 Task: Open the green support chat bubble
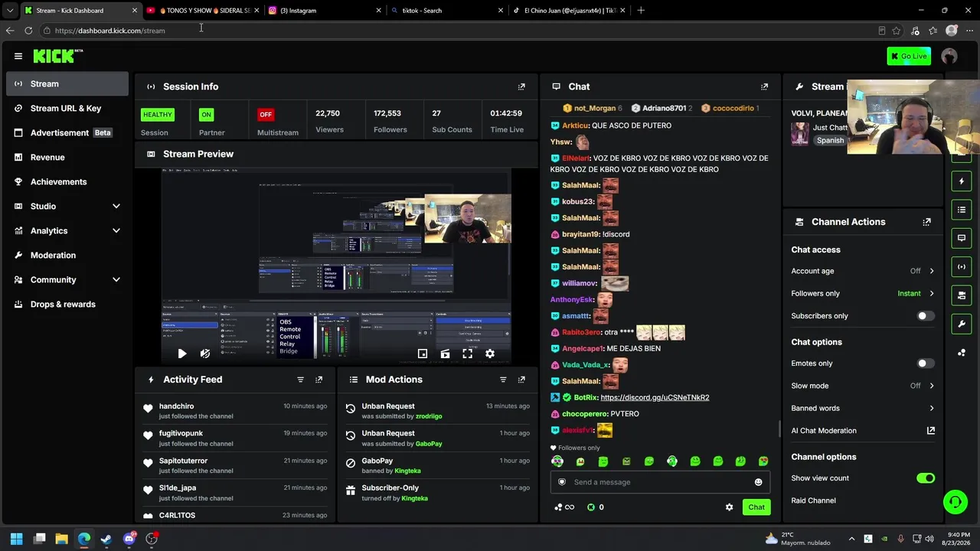[x=955, y=502]
